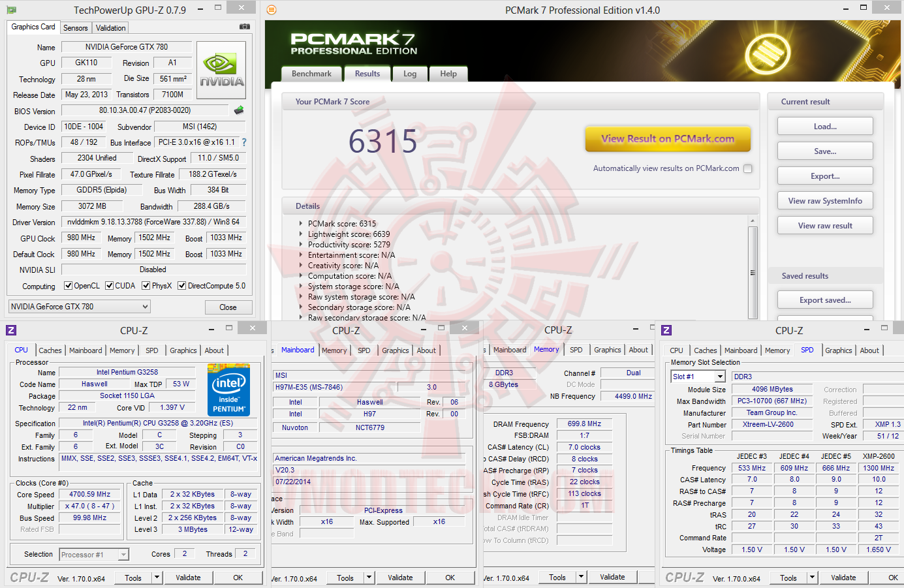
Task: Open the NVIDIA GeForce GTX 780 card dropdown
Action: coord(80,307)
